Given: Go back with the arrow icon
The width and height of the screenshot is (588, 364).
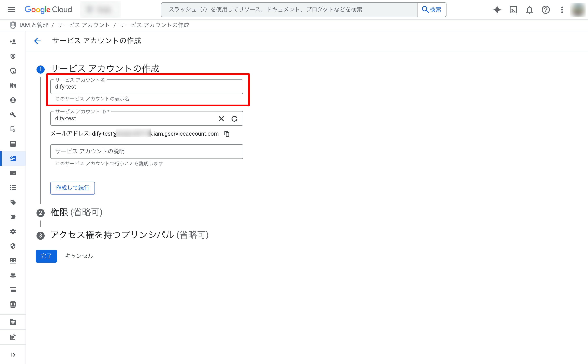Looking at the screenshot, I should [37, 41].
